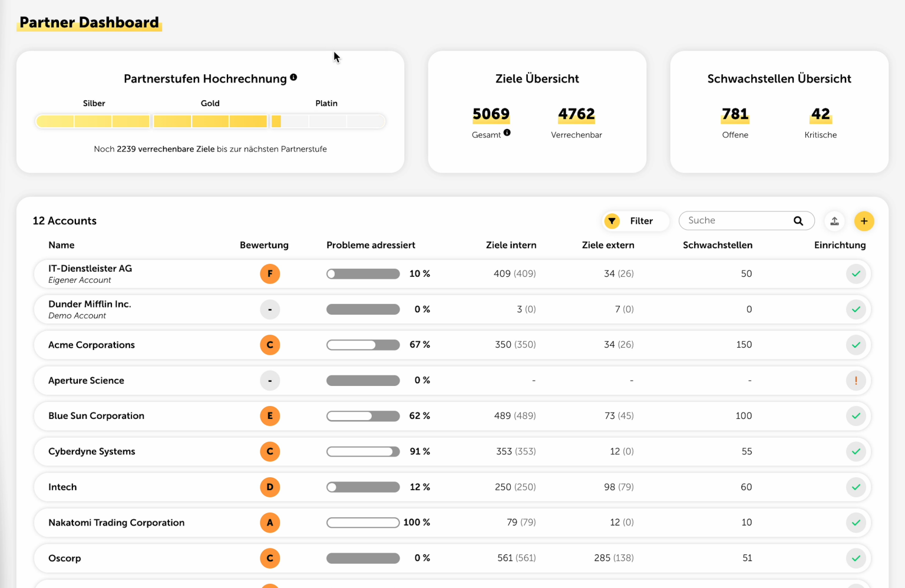Sort by the Name column header
905x588 pixels.
click(61, 245)
